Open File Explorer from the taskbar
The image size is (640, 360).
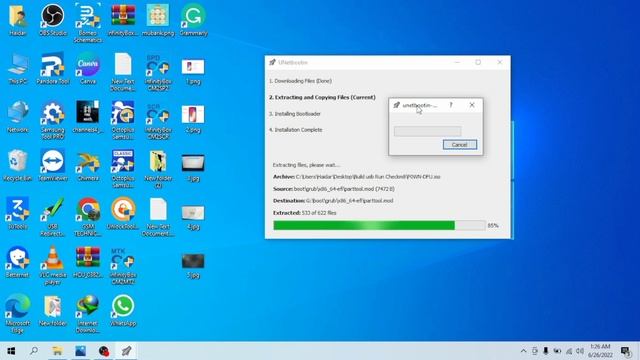click(x=57, y=351)
